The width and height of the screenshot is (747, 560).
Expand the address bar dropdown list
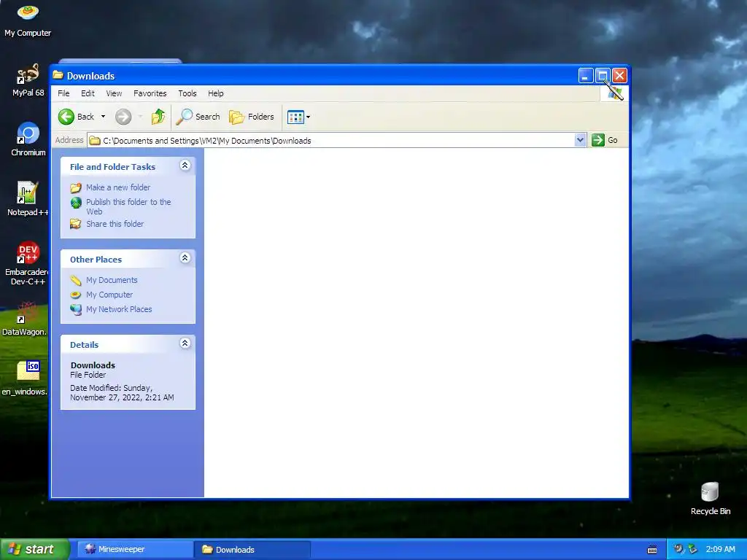(x=580, y=140)
